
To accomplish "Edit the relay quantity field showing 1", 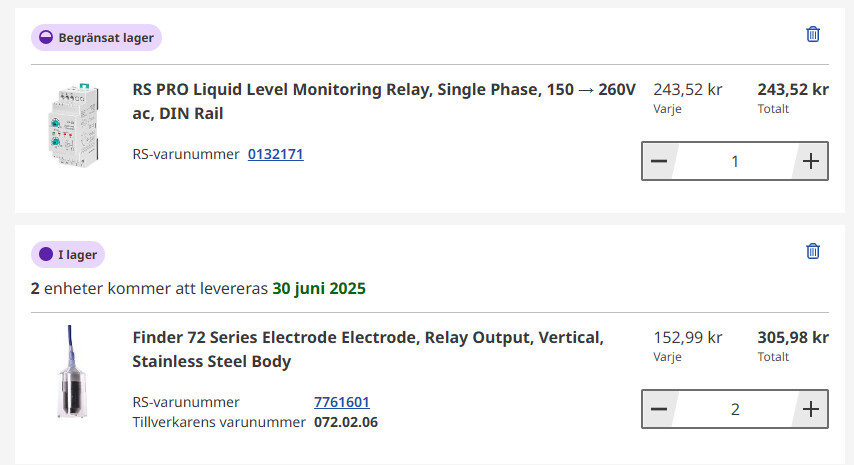I will (735, 161).
